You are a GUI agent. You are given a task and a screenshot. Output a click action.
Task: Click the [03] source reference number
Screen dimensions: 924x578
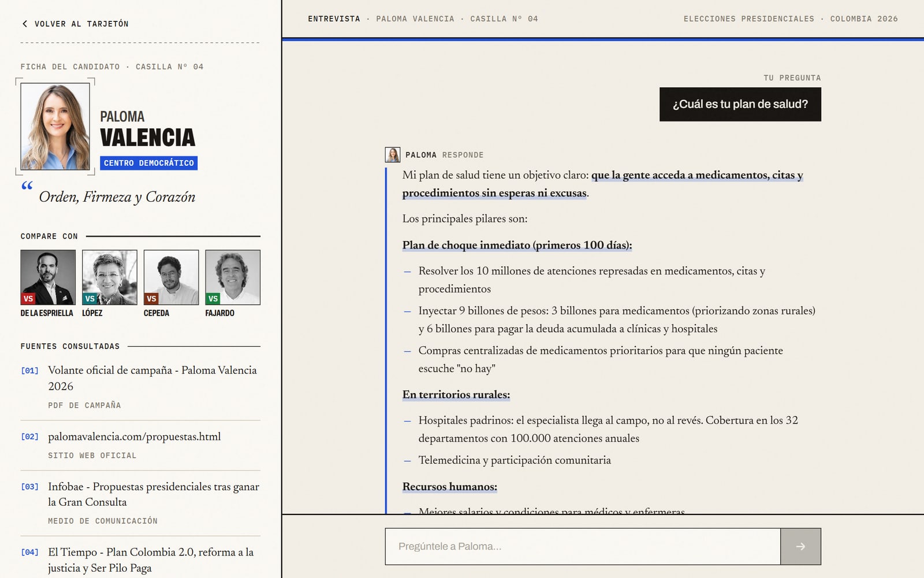pyautogui.click(x=30, y=487)
